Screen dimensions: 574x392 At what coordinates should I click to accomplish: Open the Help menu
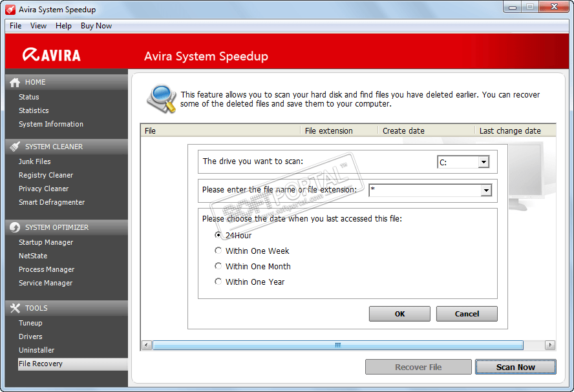pyautogui.click(x=63, y=26)
